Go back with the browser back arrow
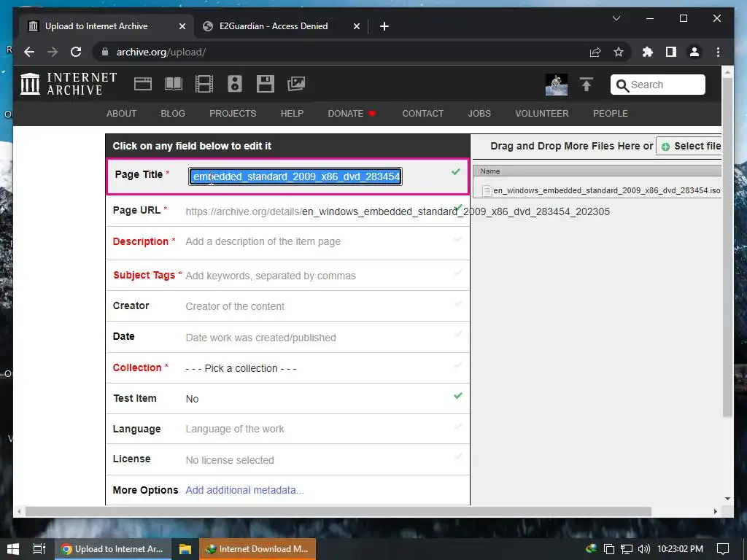The image size is (747, 560). point(29,52)
